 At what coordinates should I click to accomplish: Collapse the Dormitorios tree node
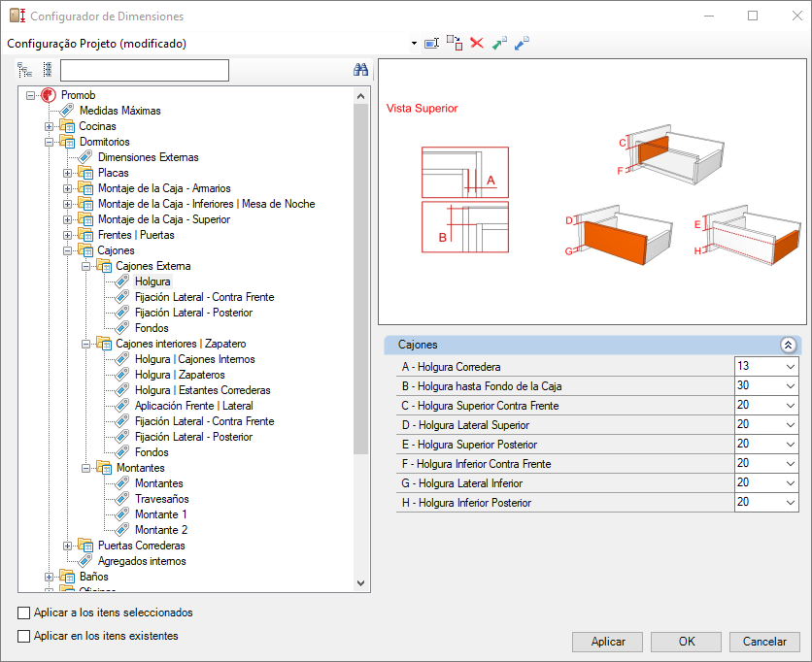point(49,142)
